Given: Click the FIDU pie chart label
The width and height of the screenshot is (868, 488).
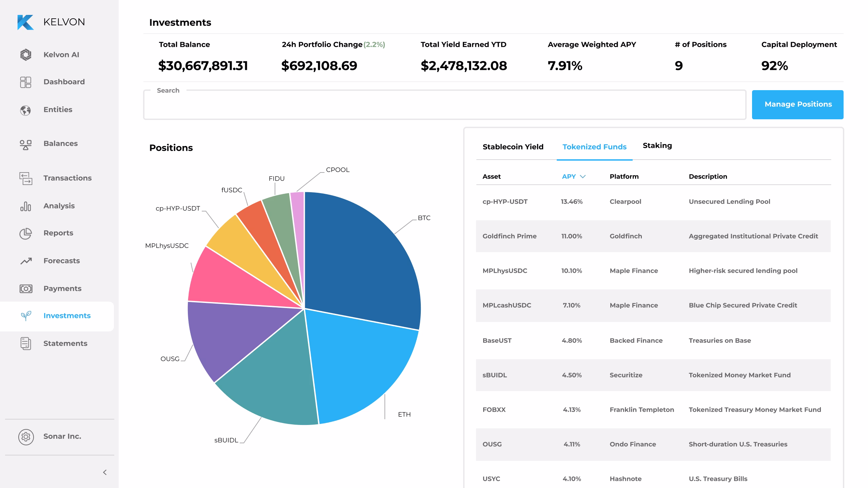Looking at the screenshot, I should tap(276, 179).
